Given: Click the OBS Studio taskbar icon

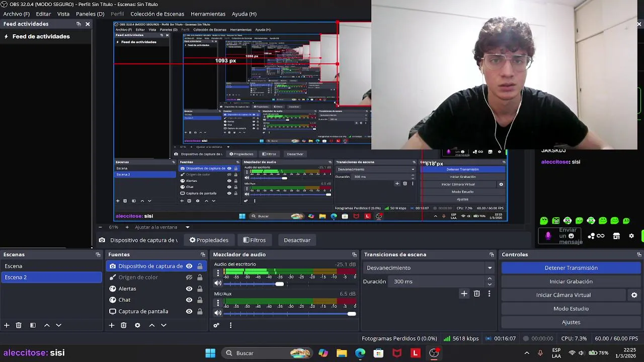Looking at the screenshot, I should pyautogui.click(x=434, y=353).
